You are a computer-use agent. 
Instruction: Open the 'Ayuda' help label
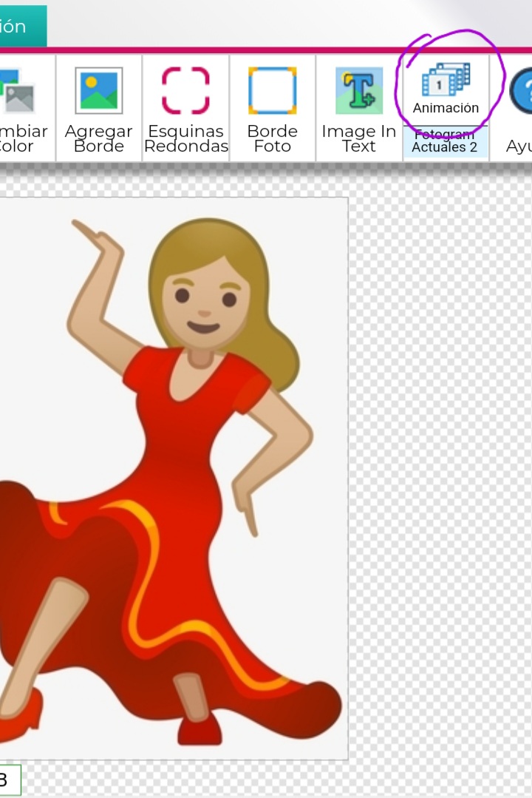pyautogui.click(x=519, y=146)
